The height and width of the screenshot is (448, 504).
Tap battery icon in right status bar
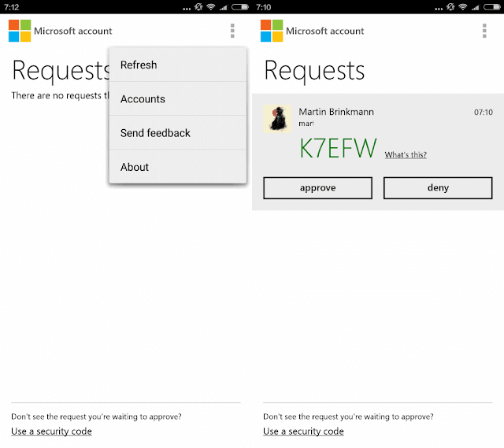click(x=492, y=7)
